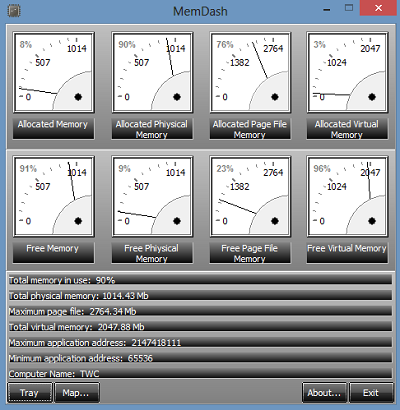400x410 pixels.
Task: Click the 23% readout on Free Page File gauge
Action: [225, 169]
